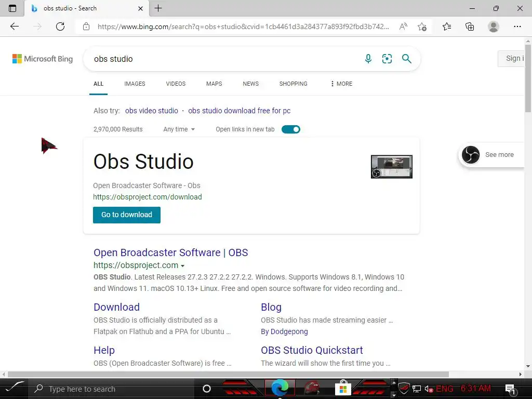Open OBS Studio Quickstart link
The image size is (532, 399).
point(312,350)
